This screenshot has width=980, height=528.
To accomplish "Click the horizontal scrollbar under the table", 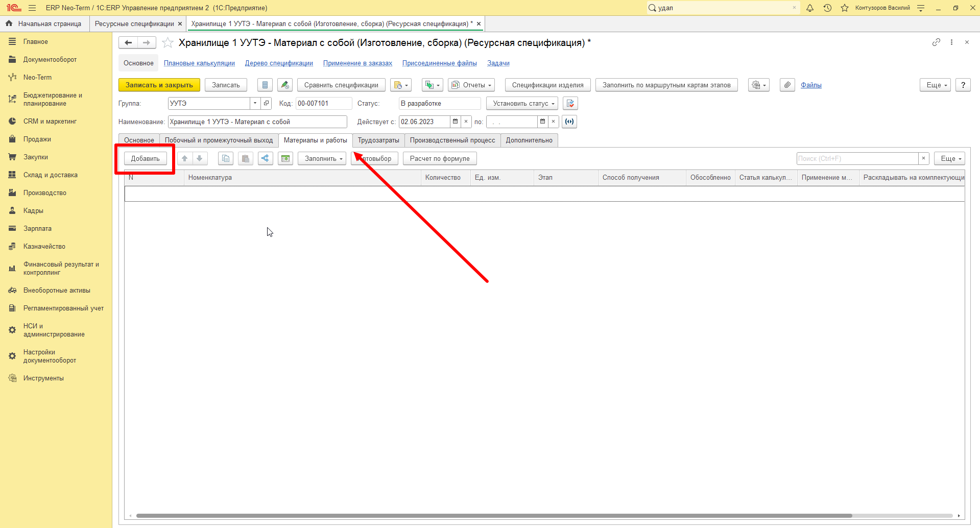I will pyautogui.click(x=494, y=516).
